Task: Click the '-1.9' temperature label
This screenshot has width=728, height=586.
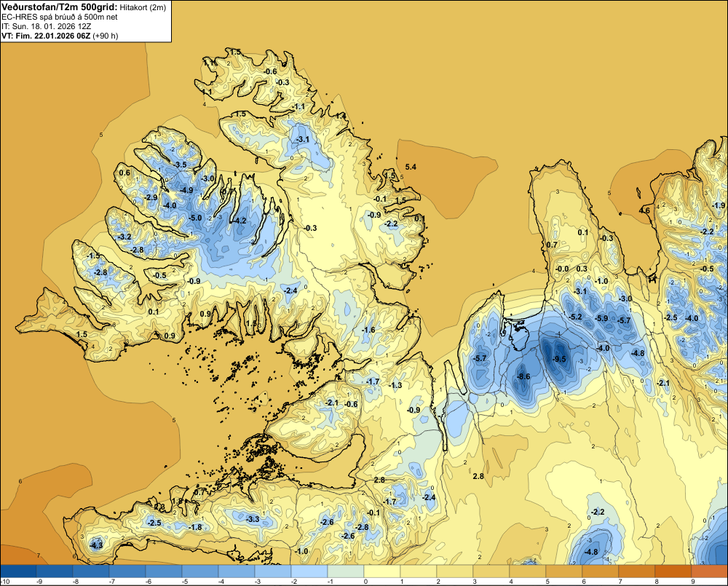Action: (x=719, y=205)
